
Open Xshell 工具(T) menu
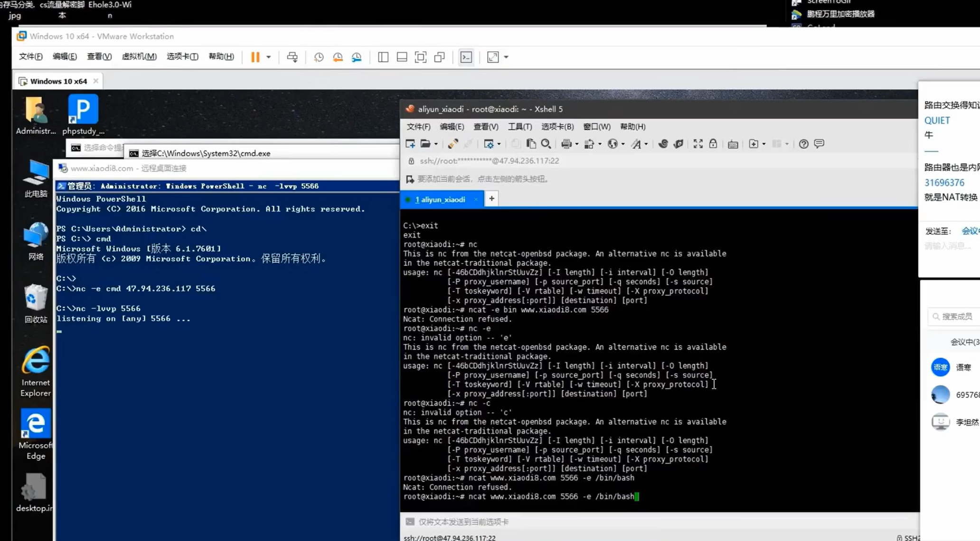tap(520, 127)
